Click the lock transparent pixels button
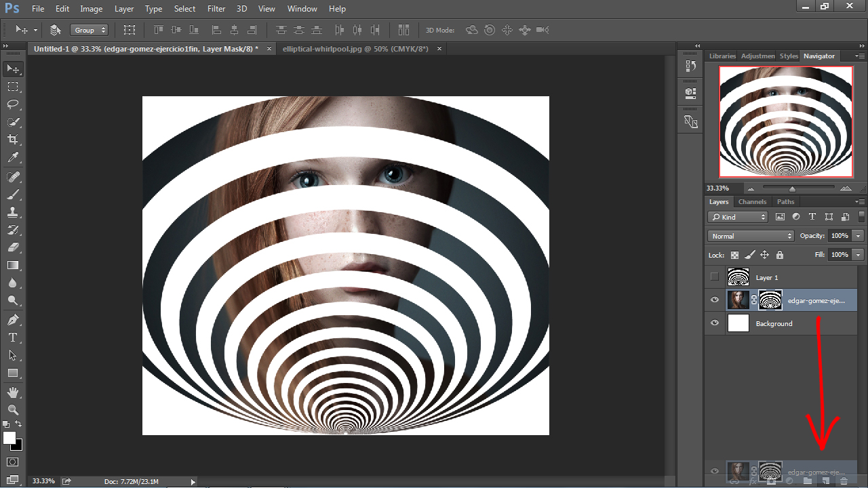868x488 pixels. (x=734, y=255)
